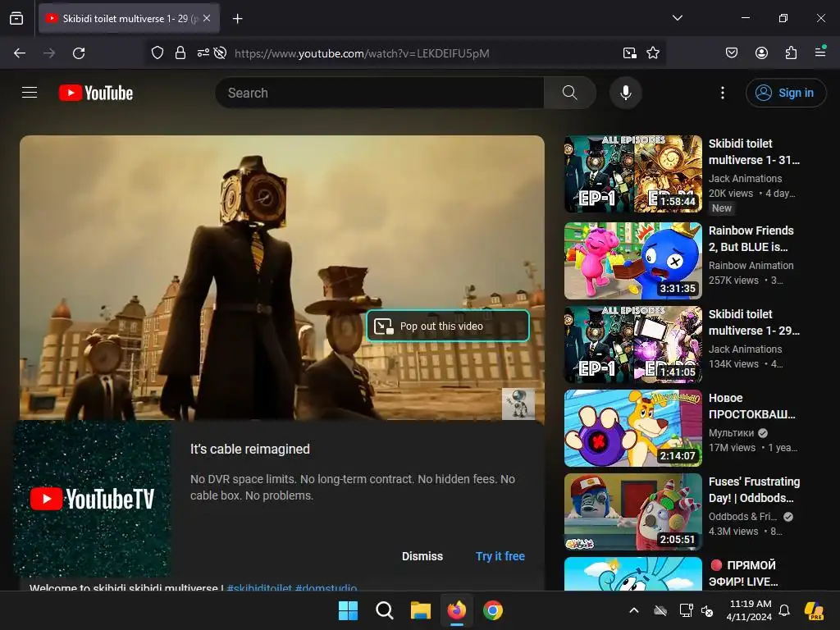Open File Explorer from taskbar
840x630 pixels.
[421, 610]
